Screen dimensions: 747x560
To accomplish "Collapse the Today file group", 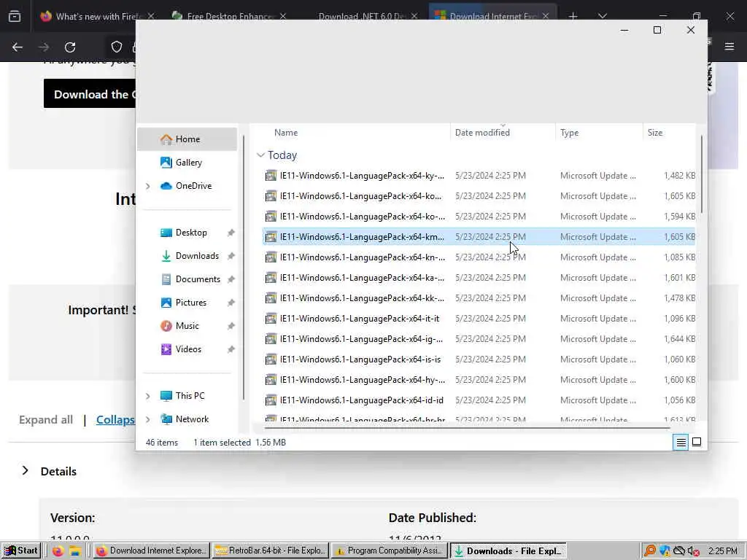I will pyautogui.click(x=260, y=155).
